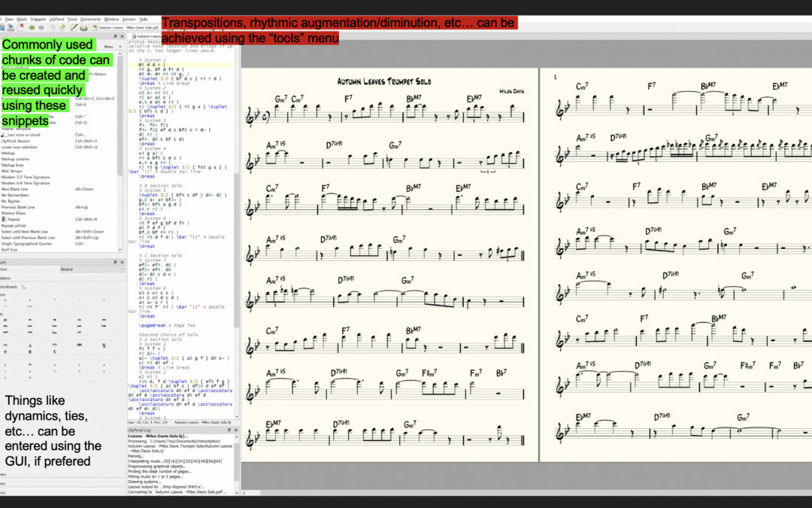Open the Help menu
The height and width of the screenshot is (508, 812).
144,19
